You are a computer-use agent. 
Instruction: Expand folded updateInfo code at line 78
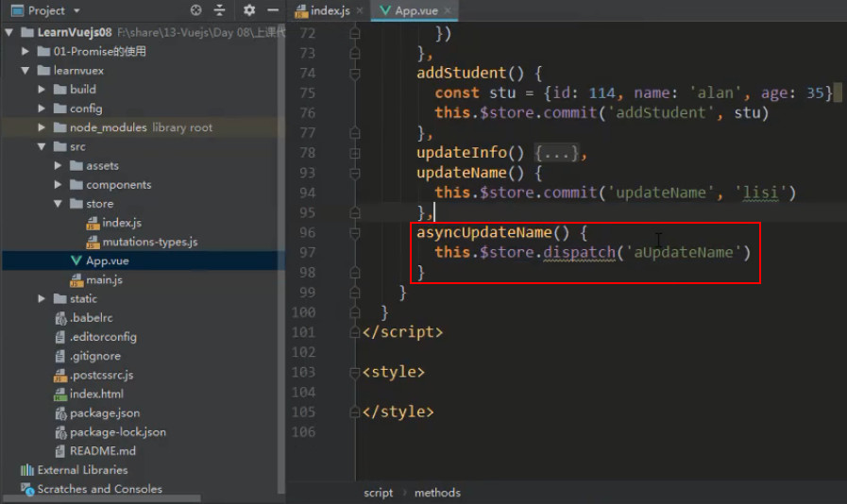click(x=355, y=154)
